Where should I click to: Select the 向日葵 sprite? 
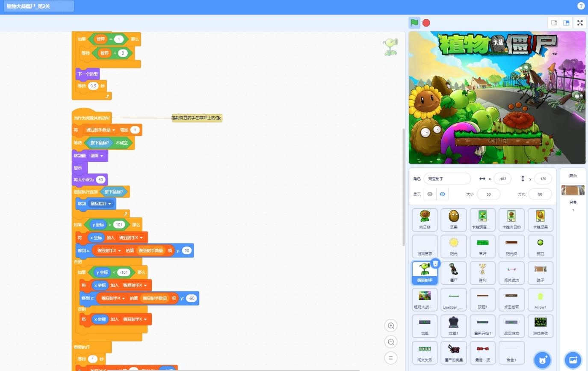pyautogui.click(x=425, y=220)
